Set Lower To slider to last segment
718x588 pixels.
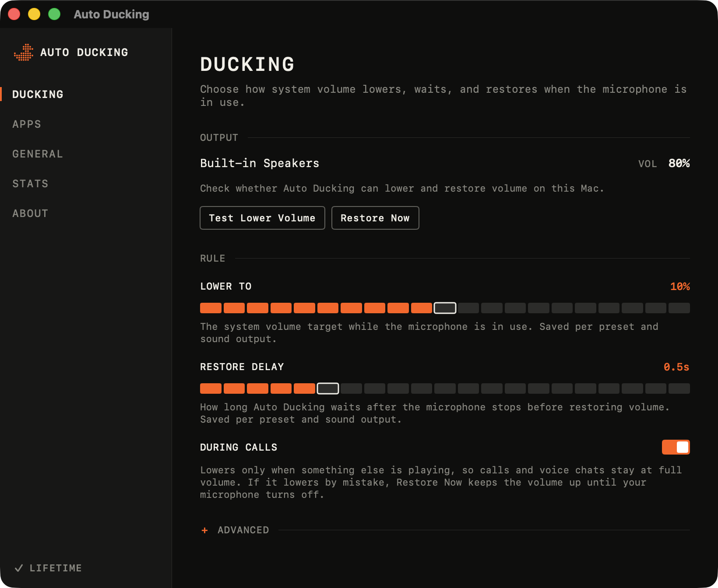(679, 308)
